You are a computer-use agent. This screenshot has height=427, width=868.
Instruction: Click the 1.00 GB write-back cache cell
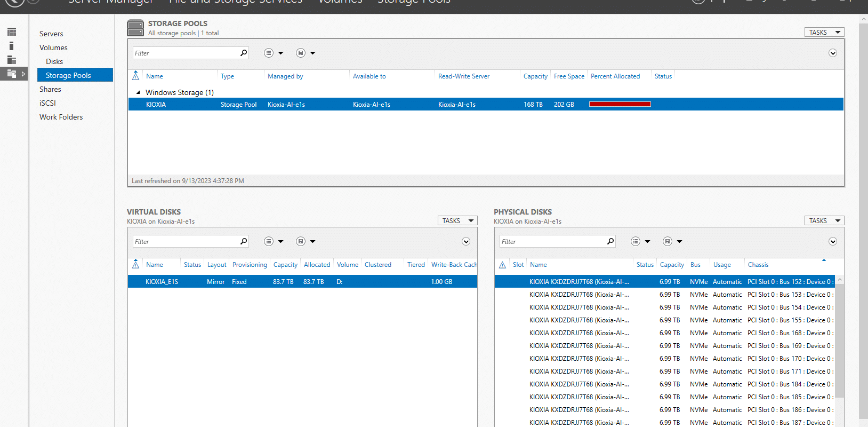point(441,282)
